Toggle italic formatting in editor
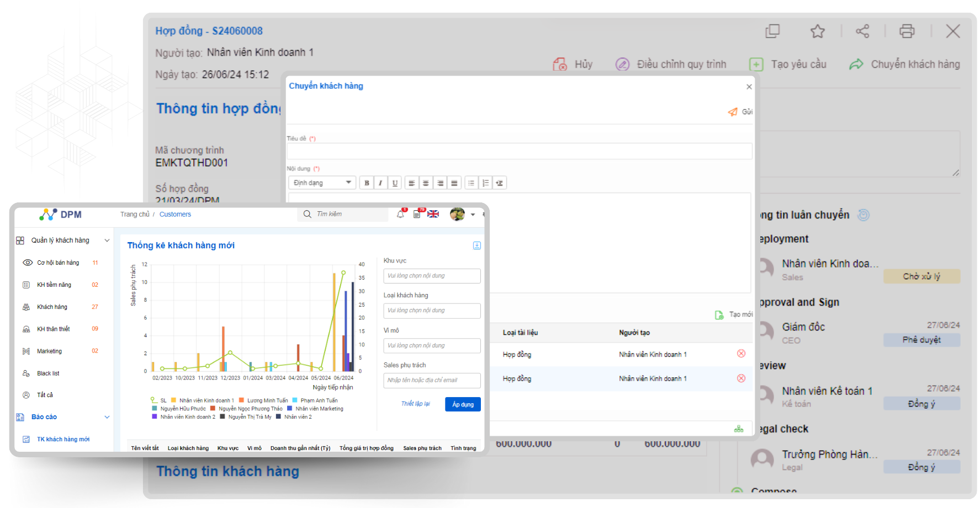The width and height of the screenshot is (980, 508). (x=380, y=183)
